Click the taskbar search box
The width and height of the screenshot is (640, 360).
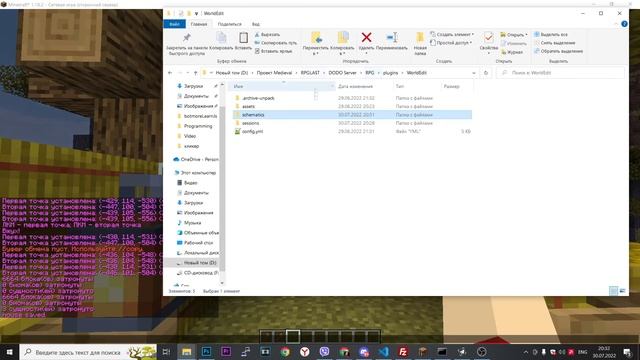89,352
